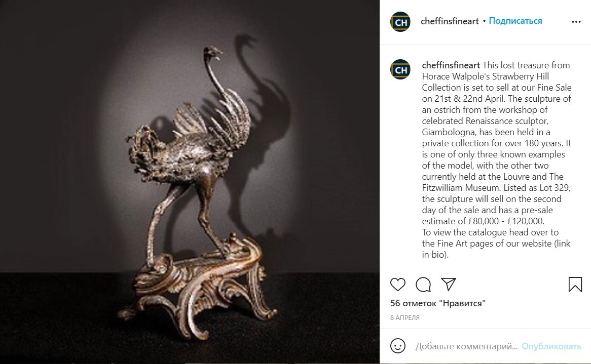This screenshot has width=591, height=364.
Task: View the list of 56 likes
Action: click(x=438, y=303)
